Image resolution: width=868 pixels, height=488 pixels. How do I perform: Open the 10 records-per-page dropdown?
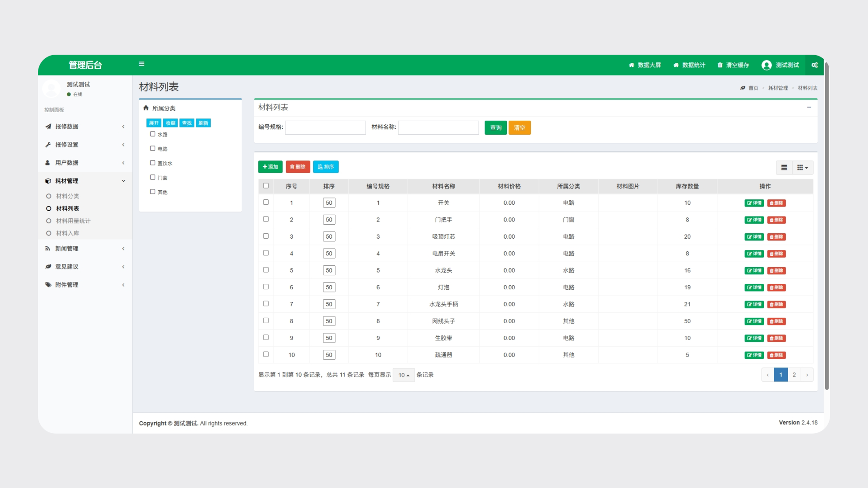pos(404,375)
